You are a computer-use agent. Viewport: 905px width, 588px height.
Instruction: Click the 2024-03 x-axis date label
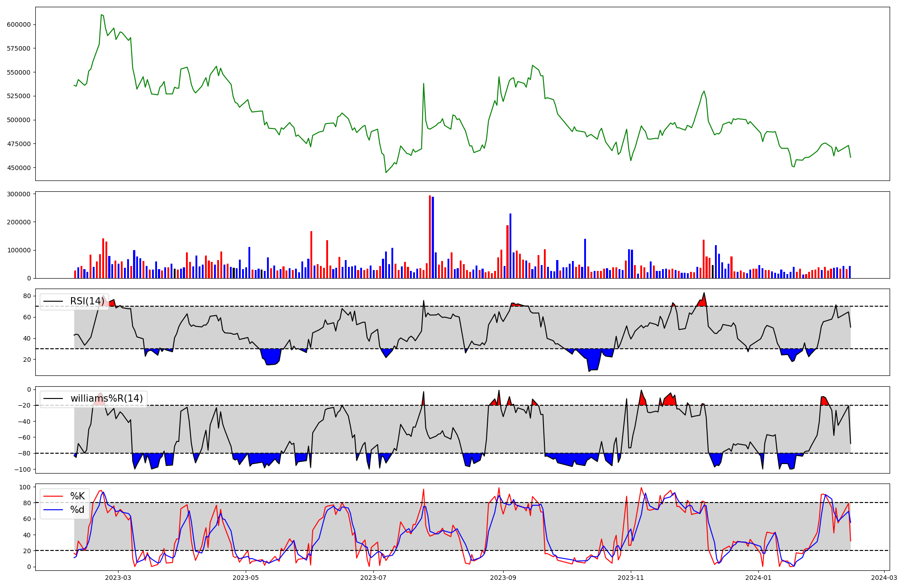tap(884, 578)
